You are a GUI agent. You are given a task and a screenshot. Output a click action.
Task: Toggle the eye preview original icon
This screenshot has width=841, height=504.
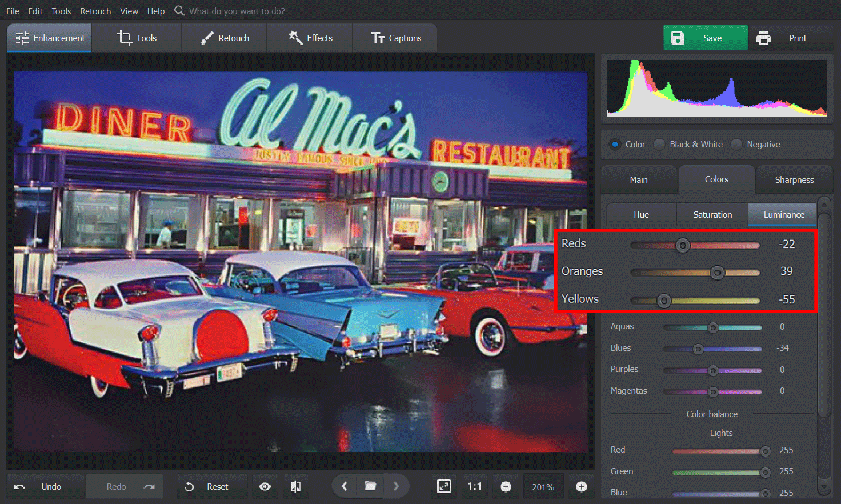click(265, 486)
